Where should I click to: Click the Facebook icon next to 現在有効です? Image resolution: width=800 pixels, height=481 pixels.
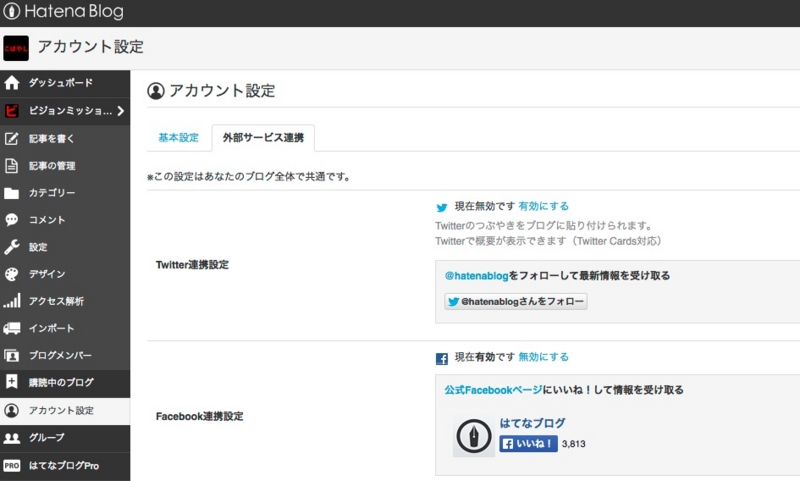[442, 359]
